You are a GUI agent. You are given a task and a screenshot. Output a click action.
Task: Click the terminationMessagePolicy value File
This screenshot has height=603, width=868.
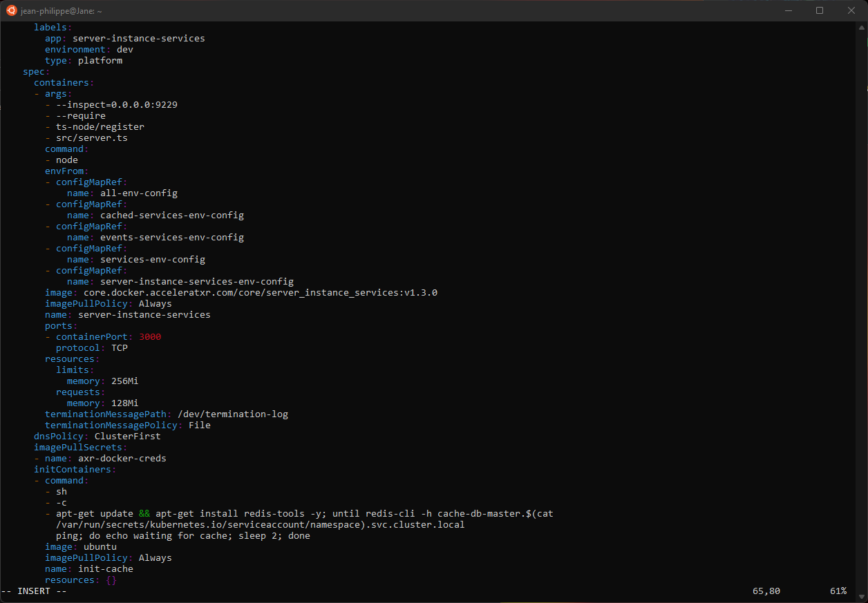coord(200,425)
